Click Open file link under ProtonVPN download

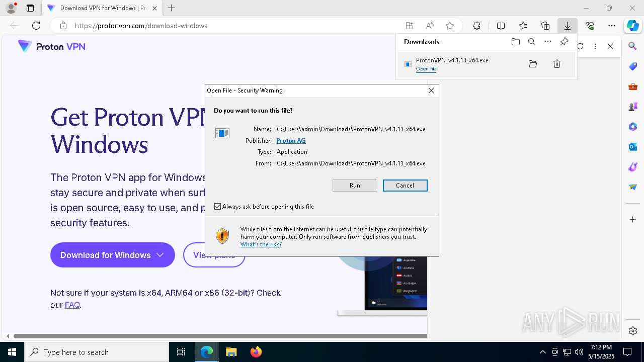(426, 69)
